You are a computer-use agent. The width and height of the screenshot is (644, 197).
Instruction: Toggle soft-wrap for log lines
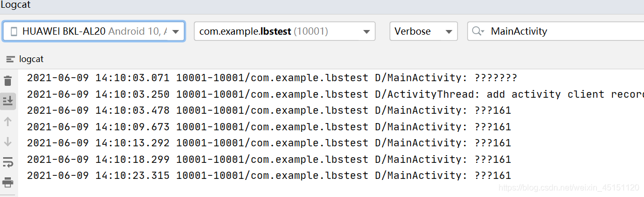8,162
